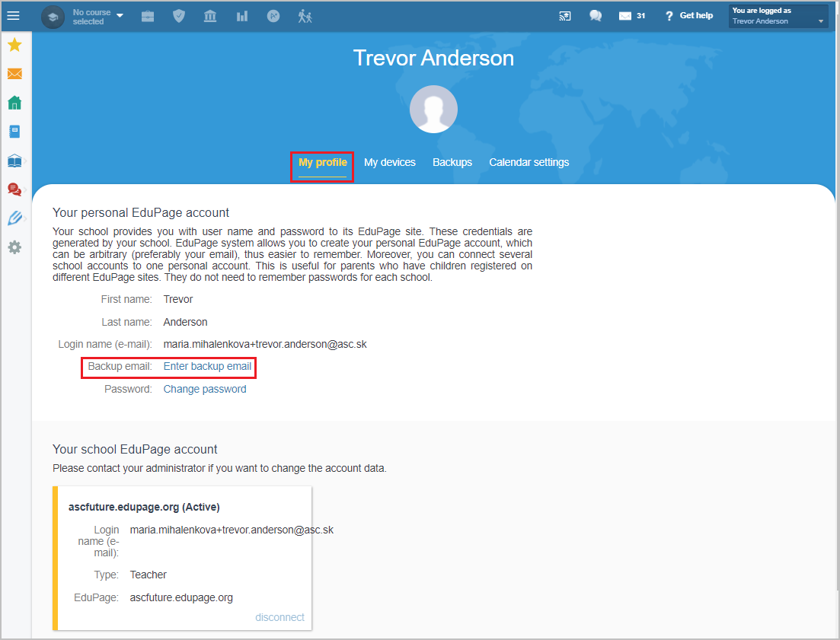Select the My profile tab
Viewport: 840px width, 640px height.
coord(322,163)
